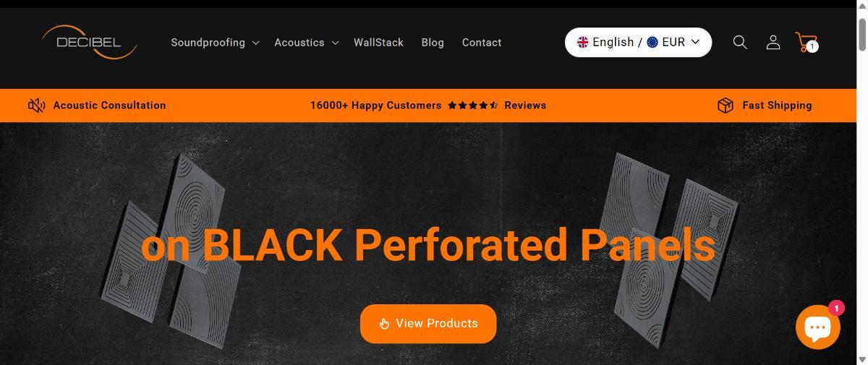Viewport: 868px width, 365px height.
Task: Open the Contact page link
Action: tap(482, 43)
